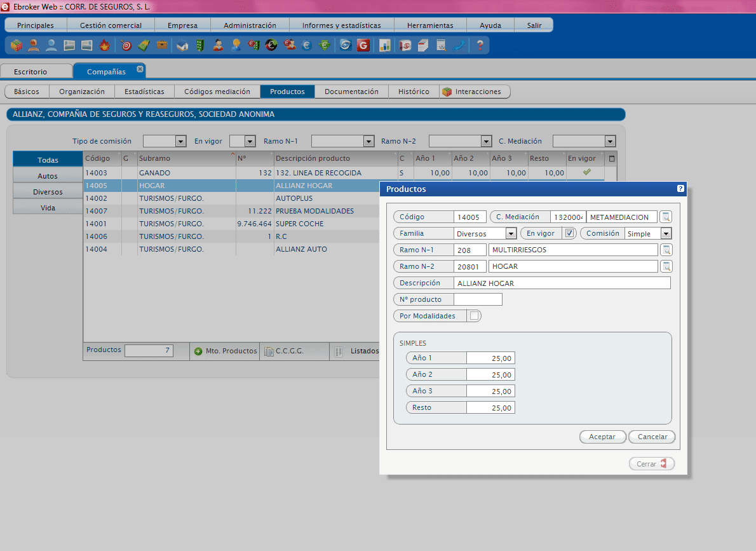Open the Principales menu

pyautogui.click(x=36, y=25)
